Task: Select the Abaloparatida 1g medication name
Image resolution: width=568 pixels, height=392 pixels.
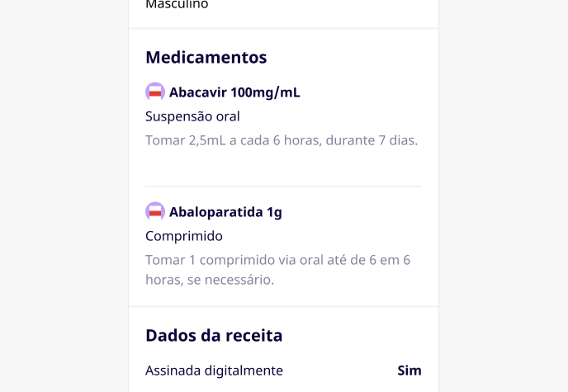Action: coord(225,212)
